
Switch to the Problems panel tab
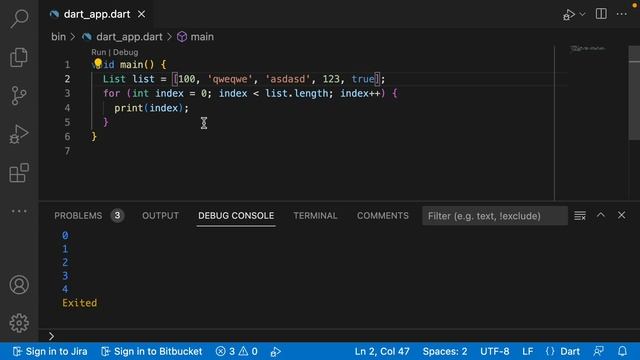tap(78, 216)
